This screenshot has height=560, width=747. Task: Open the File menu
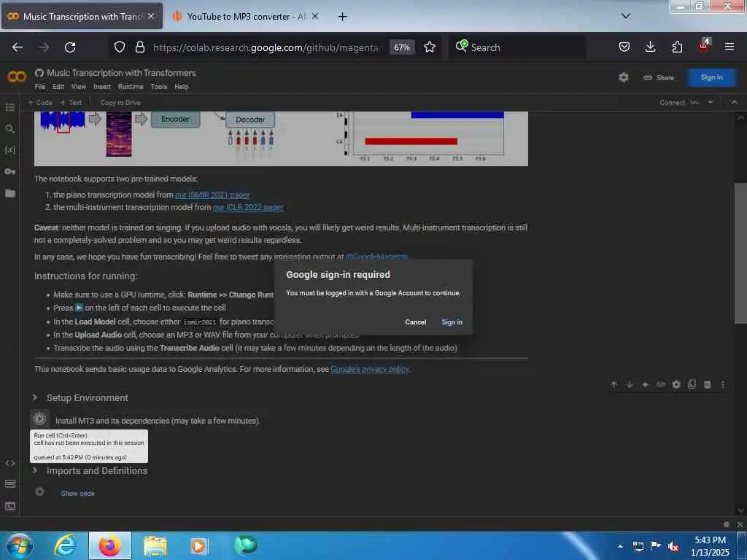(x=40, y=87)
